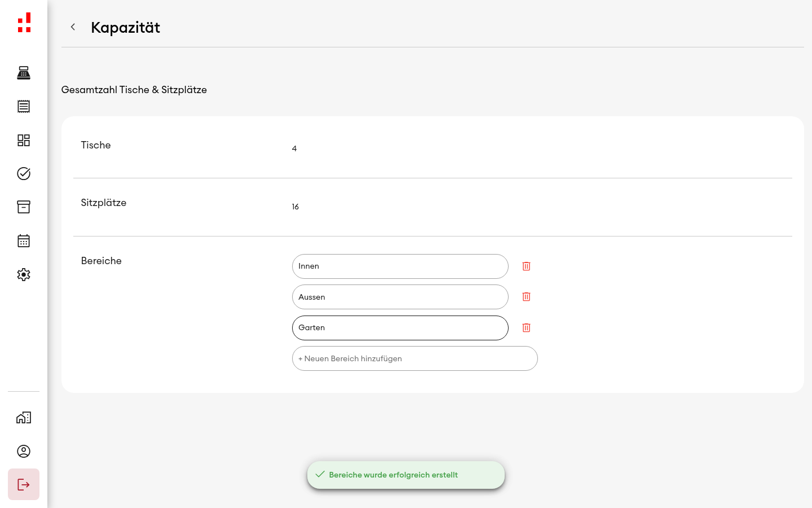Click the logout icon

pyautogui.click(x=24, y=484)
